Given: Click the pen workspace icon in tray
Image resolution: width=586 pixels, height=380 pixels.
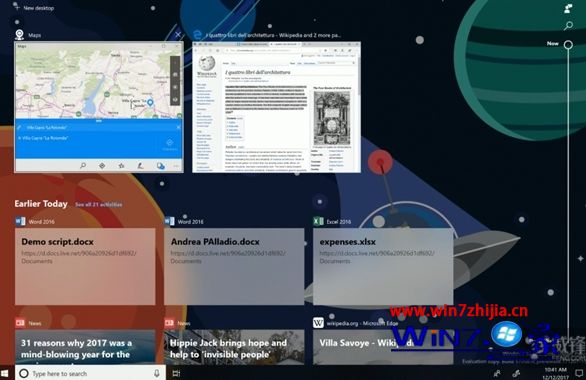Looking at the screenshot, I should point(516,373).
